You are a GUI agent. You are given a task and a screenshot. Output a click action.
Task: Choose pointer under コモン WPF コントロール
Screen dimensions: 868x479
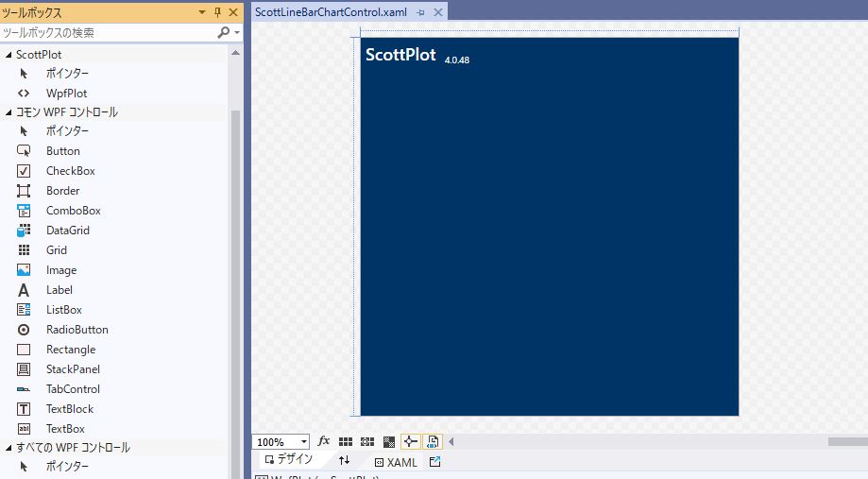66,130
